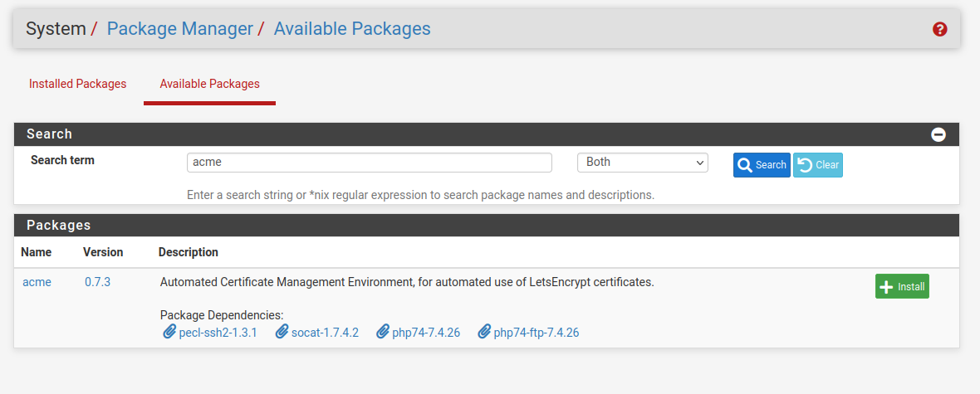Open the php74-ftp-7.4.26 dependency link
The width and height of the screenshot is (980, 394).
pos(536,333)
